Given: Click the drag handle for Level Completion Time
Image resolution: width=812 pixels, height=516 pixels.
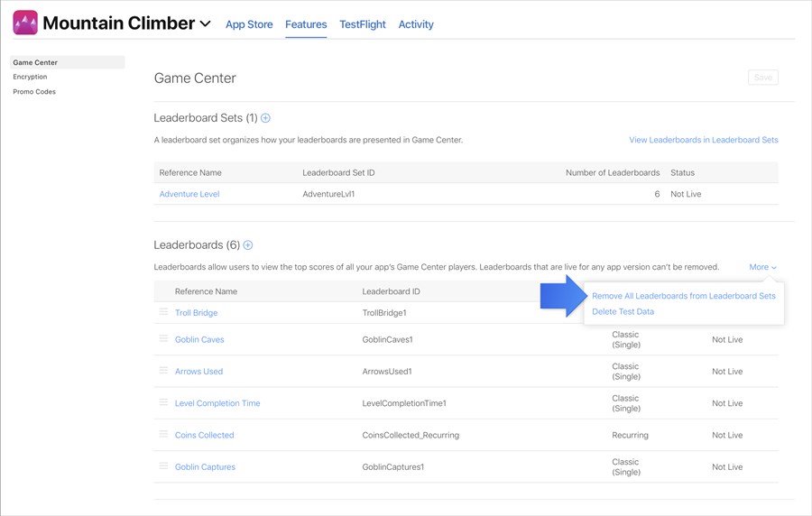Looking at the screenshot, I should (163, 402).
